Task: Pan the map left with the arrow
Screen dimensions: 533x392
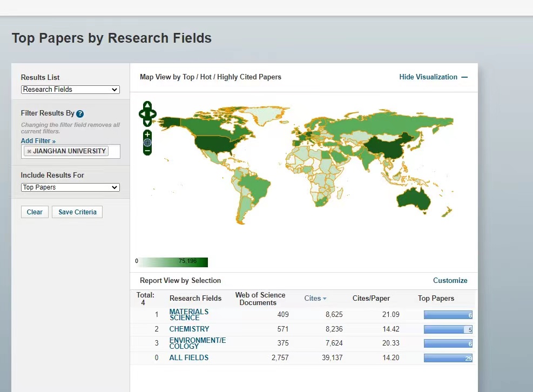Action: click(x=141, y=114)
